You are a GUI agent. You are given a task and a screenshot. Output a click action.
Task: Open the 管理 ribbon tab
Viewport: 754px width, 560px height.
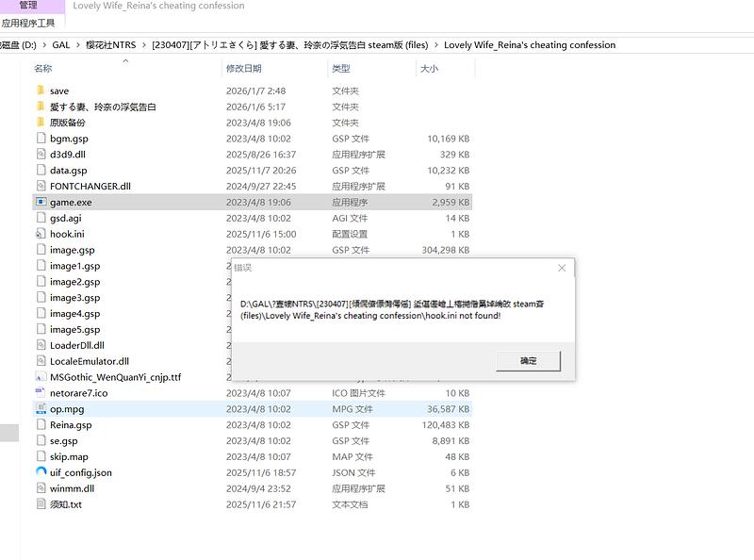click(28, 6)
